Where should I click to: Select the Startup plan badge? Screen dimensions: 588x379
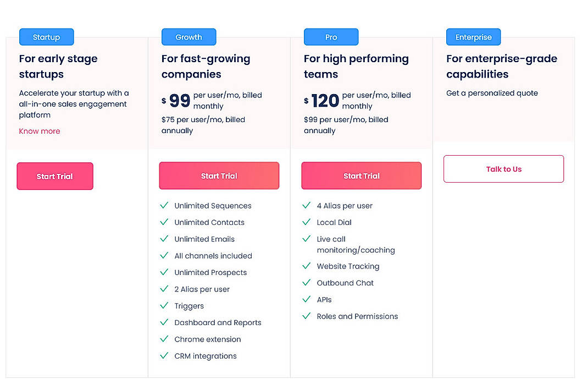(46, 37)
